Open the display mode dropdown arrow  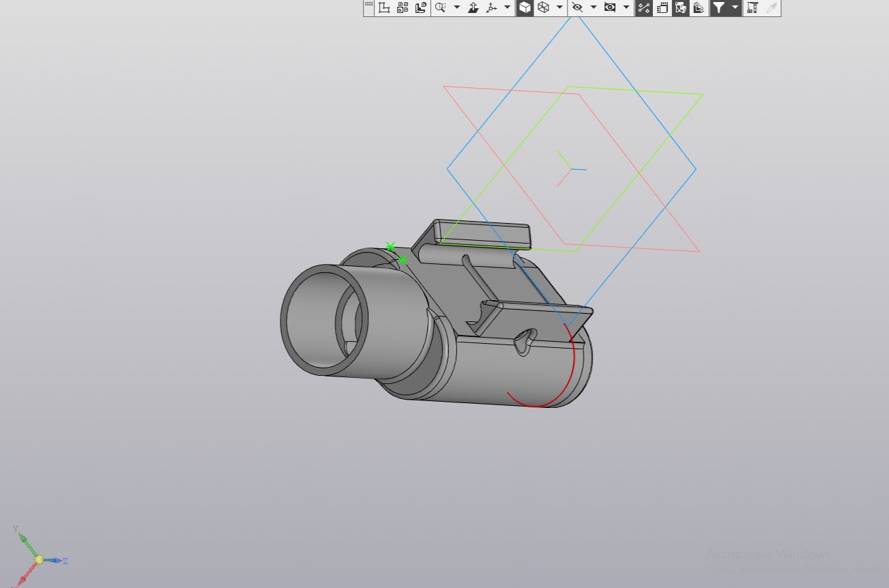point(559,8)
